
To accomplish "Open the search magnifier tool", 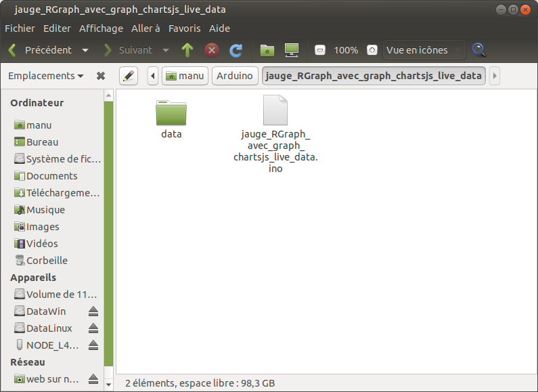I will click(479, 50).
